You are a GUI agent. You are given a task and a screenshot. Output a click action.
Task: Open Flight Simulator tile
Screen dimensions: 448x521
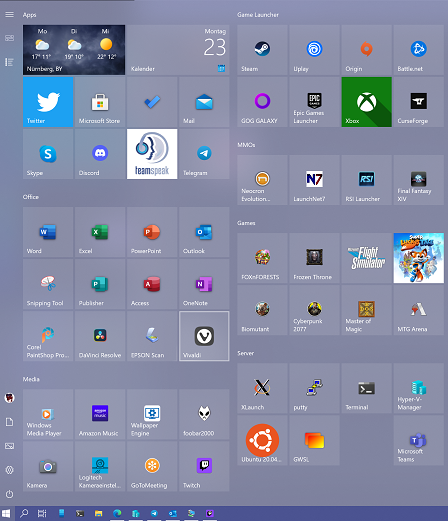[366, 258]
